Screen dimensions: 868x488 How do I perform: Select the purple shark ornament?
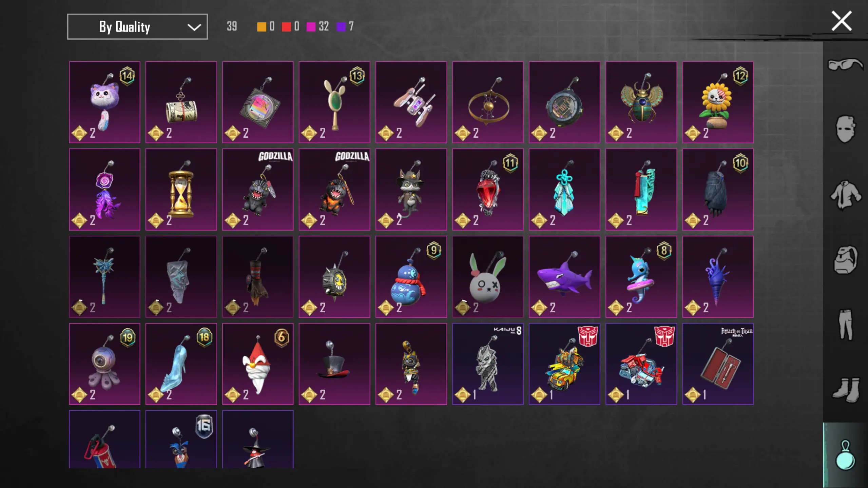tap(564, 277)
